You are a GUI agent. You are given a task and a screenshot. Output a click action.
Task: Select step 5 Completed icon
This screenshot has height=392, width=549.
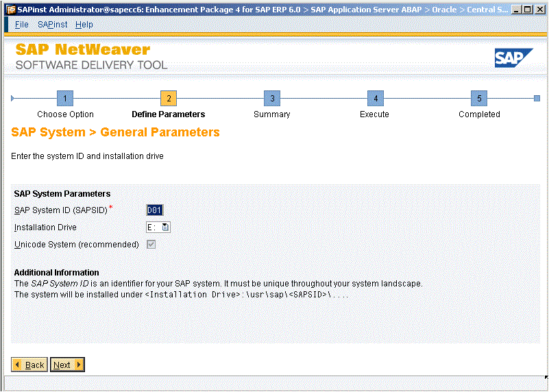(x=479, y=98)
